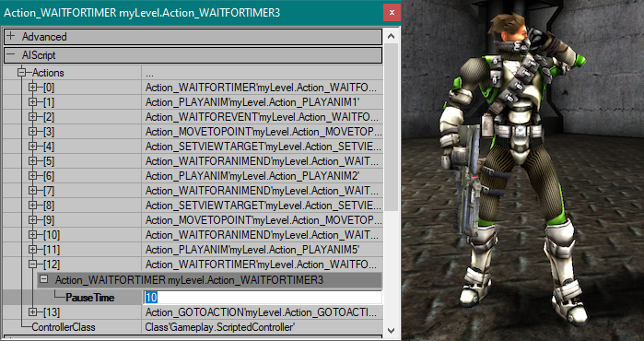Expand Actions entry [10]

[x=32, y=235]
